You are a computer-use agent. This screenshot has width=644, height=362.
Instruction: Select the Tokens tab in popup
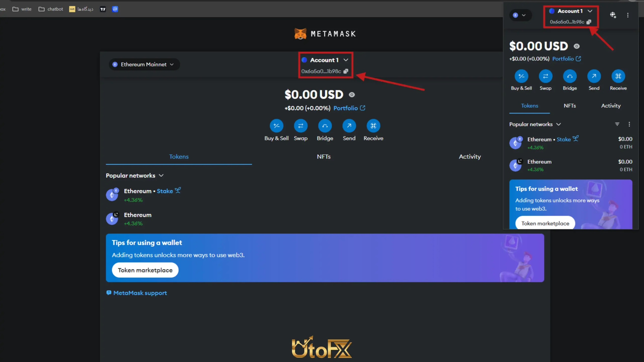pos(530,106)
